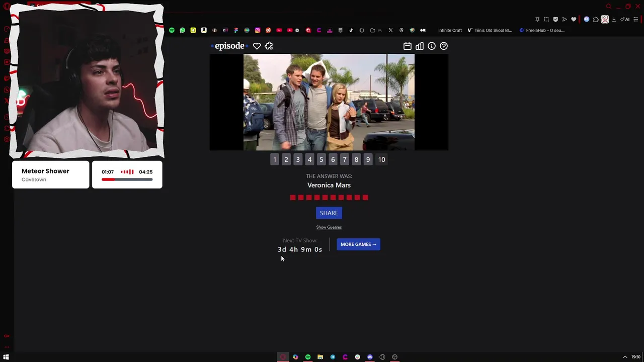Viewport: 644px width, 362px height.
Task: Open Telegram in the taskbar
Action: point(333,357)
